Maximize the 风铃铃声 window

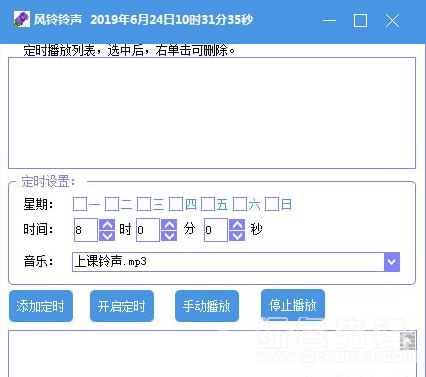tap(360, 20)
